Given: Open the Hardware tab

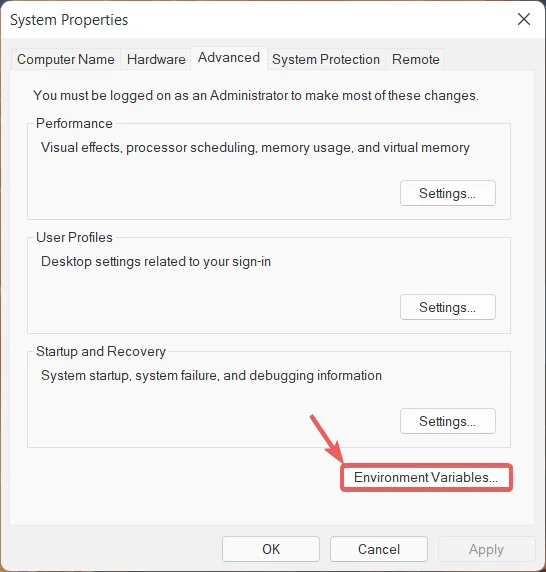Looking at the screenshot, I should (156, 59).
